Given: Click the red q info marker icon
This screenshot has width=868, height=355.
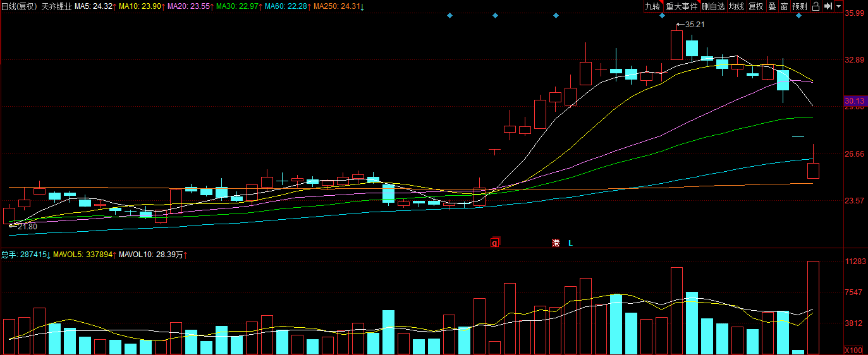Looking at the screenshot, I should 495,243.
